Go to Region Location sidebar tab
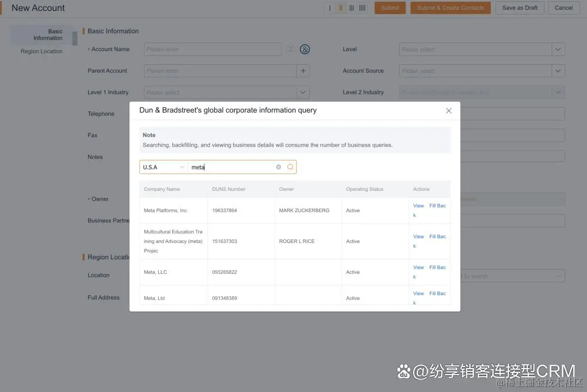Image resolution: width=587 pixels, height=392 pixels. click(x=41, y=51)
